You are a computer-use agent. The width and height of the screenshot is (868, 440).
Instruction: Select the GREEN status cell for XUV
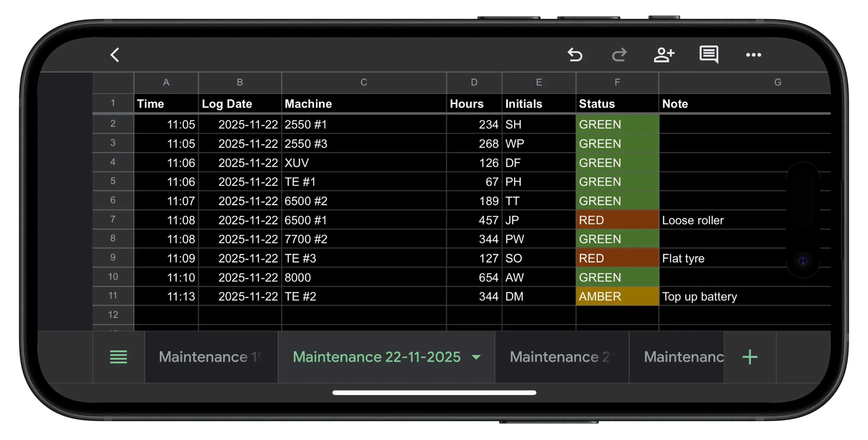[x=617, y=163]
